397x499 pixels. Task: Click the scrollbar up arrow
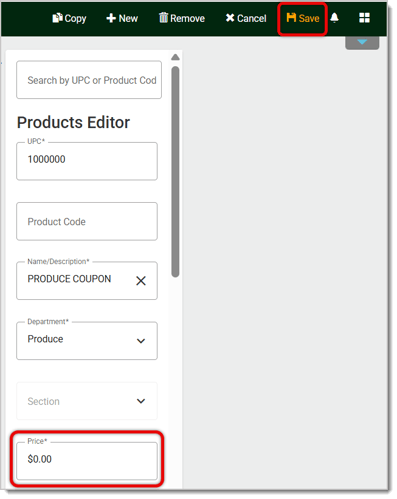coord(175,57)
